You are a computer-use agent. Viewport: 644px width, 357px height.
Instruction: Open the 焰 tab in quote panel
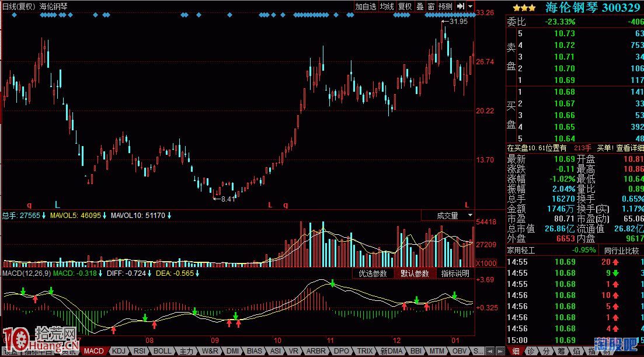pyautogui.click(x=576, y=351)
